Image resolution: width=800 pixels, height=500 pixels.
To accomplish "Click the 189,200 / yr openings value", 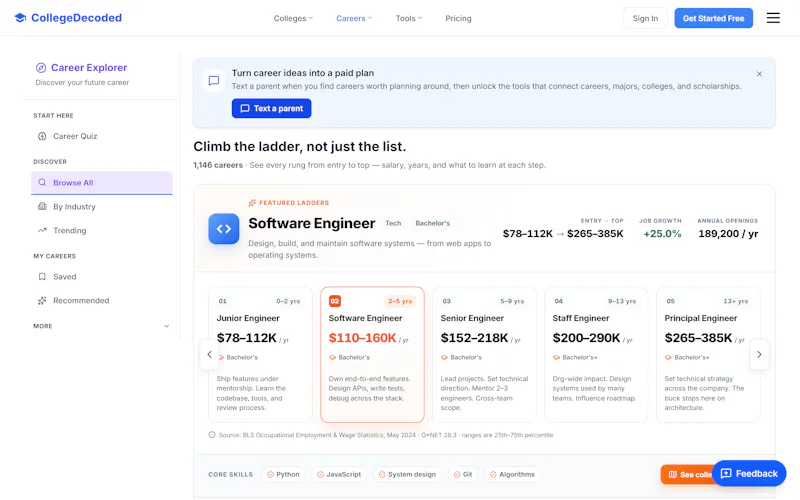I will [x=728, y=234].
